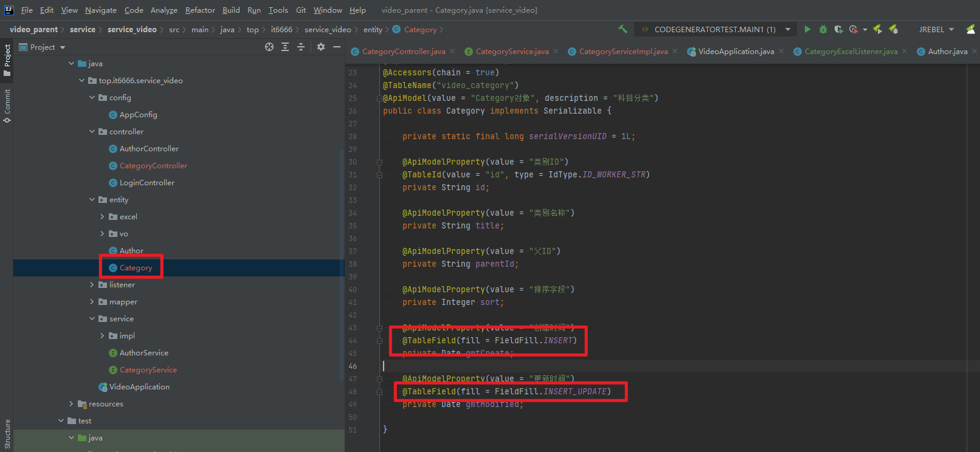Collapse the config folder

tap(92, 97)
